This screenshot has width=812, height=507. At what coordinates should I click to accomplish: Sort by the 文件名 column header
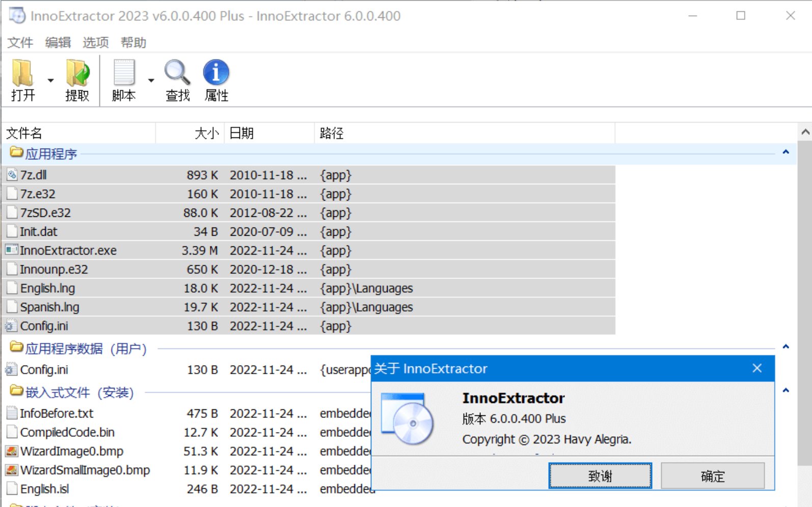click(78, 133)
